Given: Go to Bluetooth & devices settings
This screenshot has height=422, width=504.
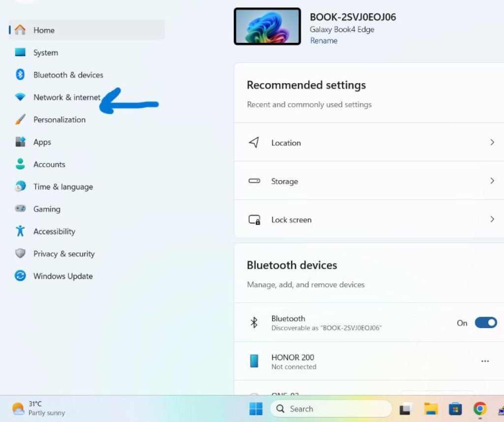Looking at the screenshot, I should coord(87,74).
